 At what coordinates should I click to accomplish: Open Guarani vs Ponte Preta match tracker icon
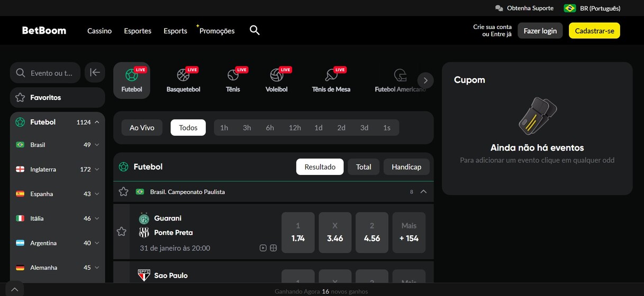pyautogui.click(x=273, y=248)
